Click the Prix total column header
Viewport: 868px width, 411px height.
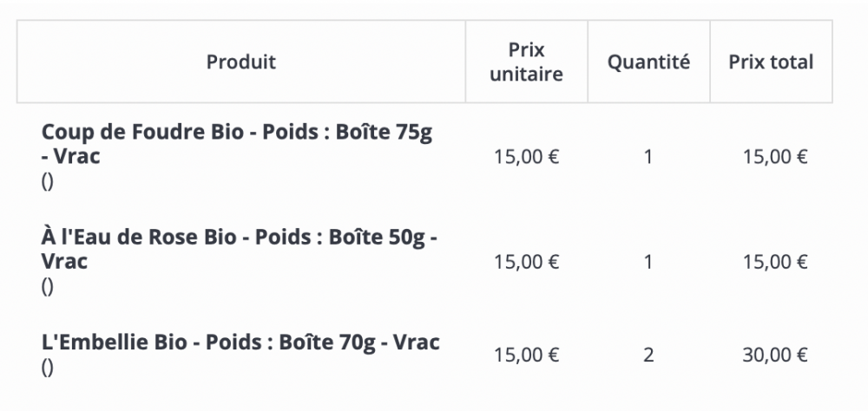(771, 62)
